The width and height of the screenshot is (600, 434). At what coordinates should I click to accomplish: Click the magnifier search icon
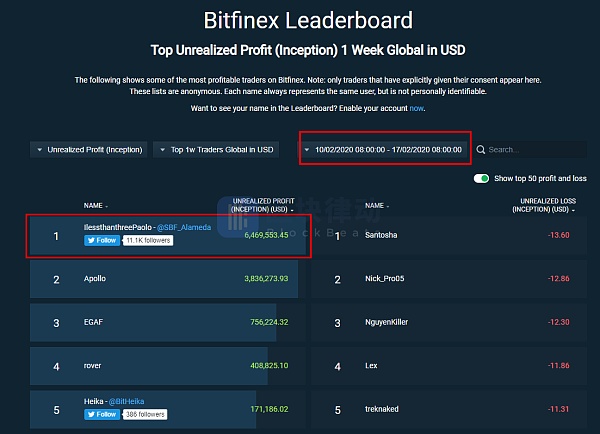click(x=481, y=150)
